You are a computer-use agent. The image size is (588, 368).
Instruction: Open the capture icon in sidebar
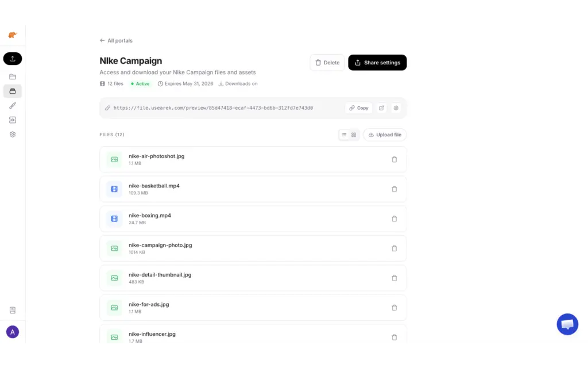[13, 120]
